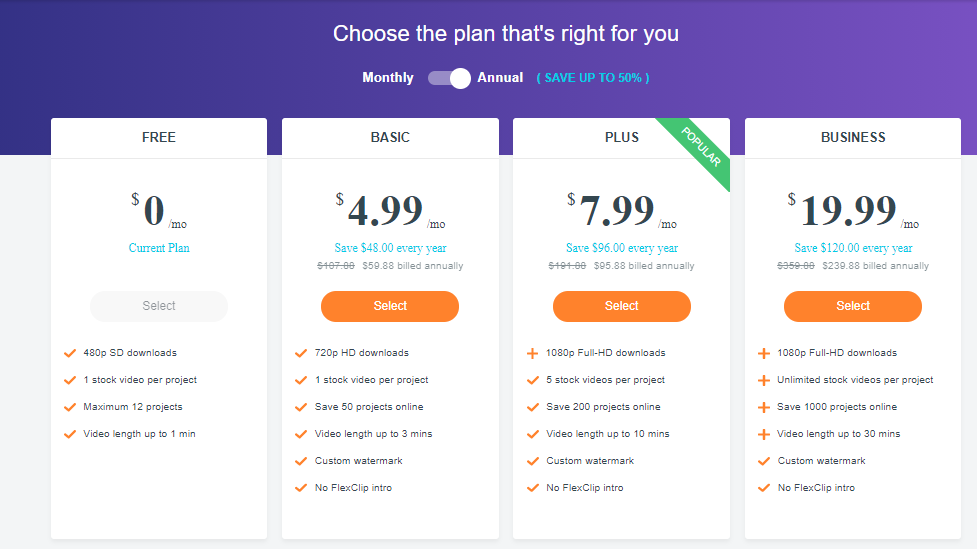Click the checkmark beside 480p SD downloads
This screenshot has width=977, height=549.
(x=70, y=353)
